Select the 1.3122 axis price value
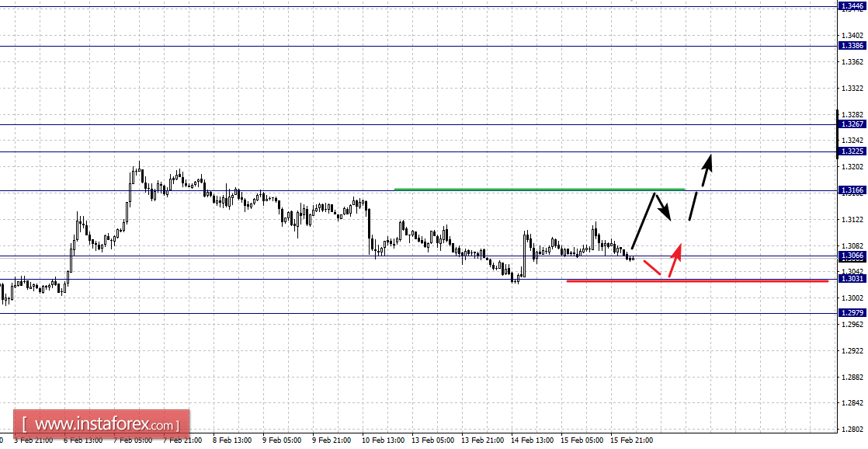 tap(852, 219)
